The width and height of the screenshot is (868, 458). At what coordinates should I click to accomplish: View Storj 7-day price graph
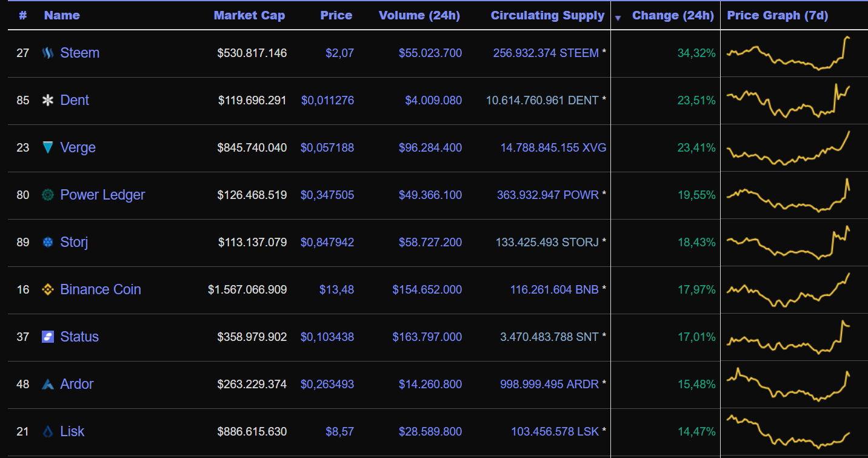click(x=789, y=243)
